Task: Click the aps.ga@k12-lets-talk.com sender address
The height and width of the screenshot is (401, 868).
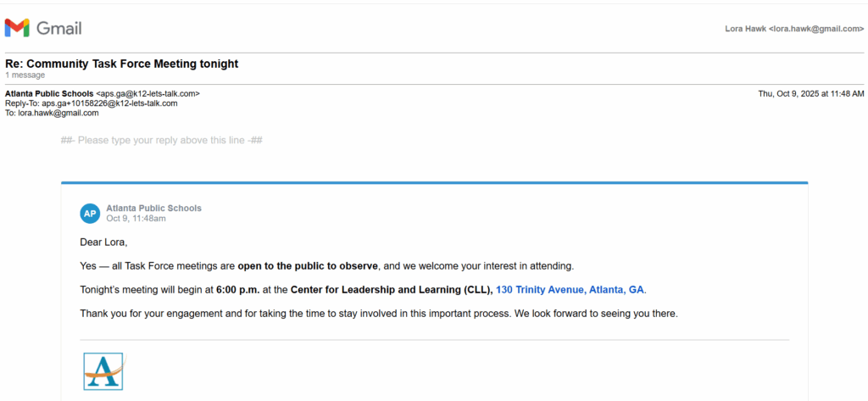Action: coord(148,93)
